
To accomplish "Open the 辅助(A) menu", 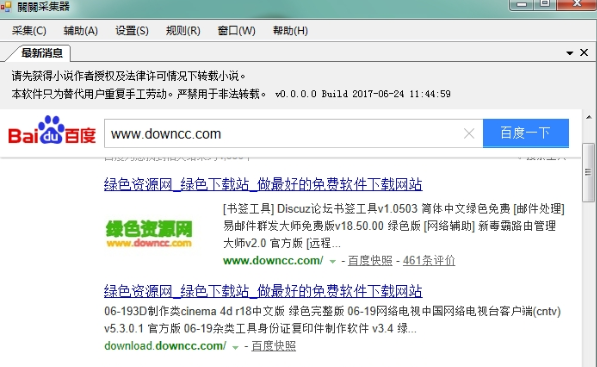I will pos(81,30).
